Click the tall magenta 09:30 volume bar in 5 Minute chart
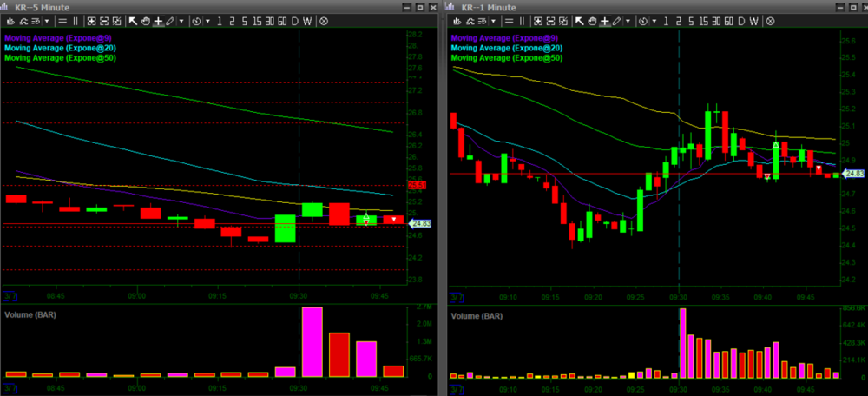Viewport: 868px width, 396px height. pos(312,341)
